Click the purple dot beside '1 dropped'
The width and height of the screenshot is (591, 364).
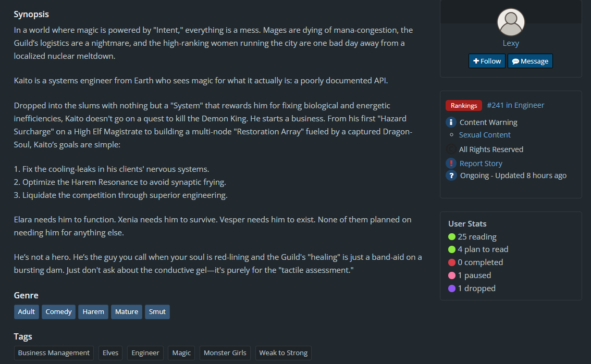coord(452,288)
